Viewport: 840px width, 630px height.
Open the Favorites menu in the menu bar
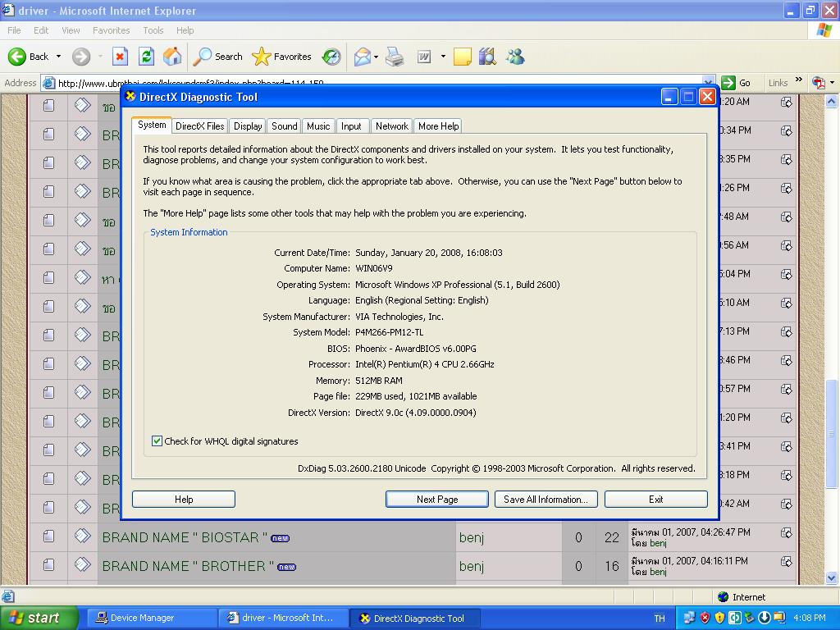[x=111, y=30]
